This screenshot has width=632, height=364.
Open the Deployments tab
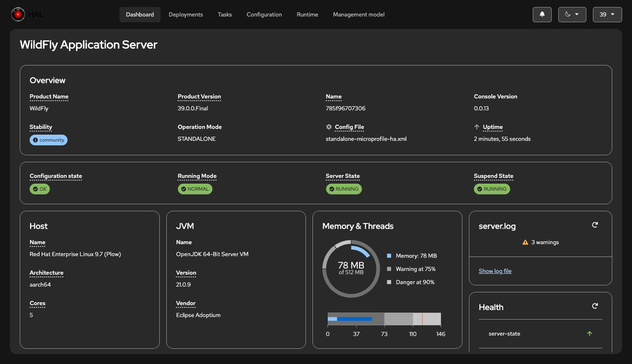tap(186, 14)
